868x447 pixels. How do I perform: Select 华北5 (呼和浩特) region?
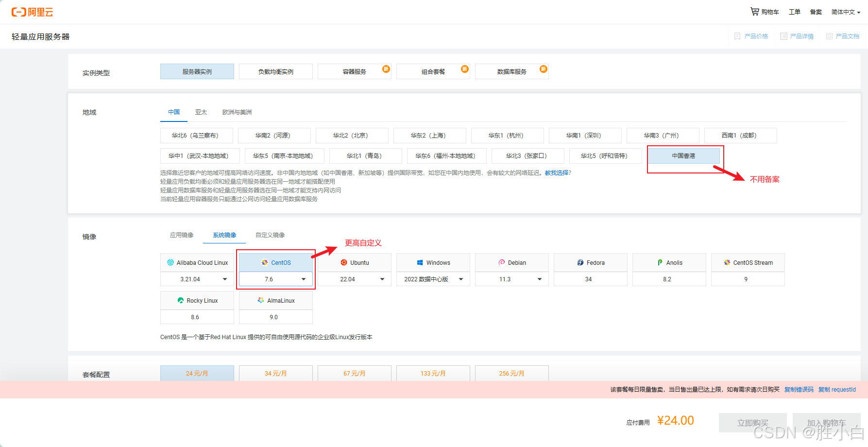(606, 156)
